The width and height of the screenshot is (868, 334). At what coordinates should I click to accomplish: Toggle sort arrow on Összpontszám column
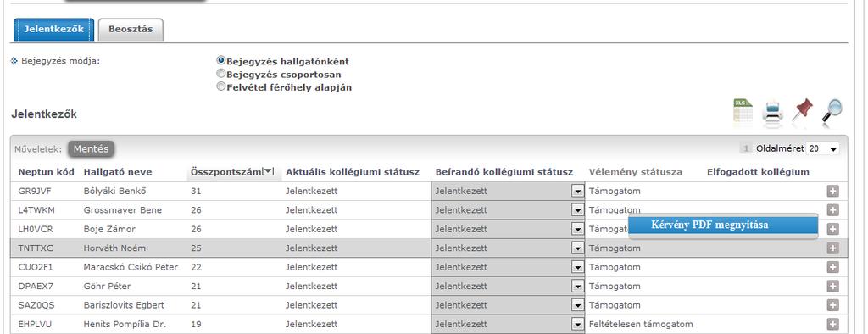[x=269, y=172]
